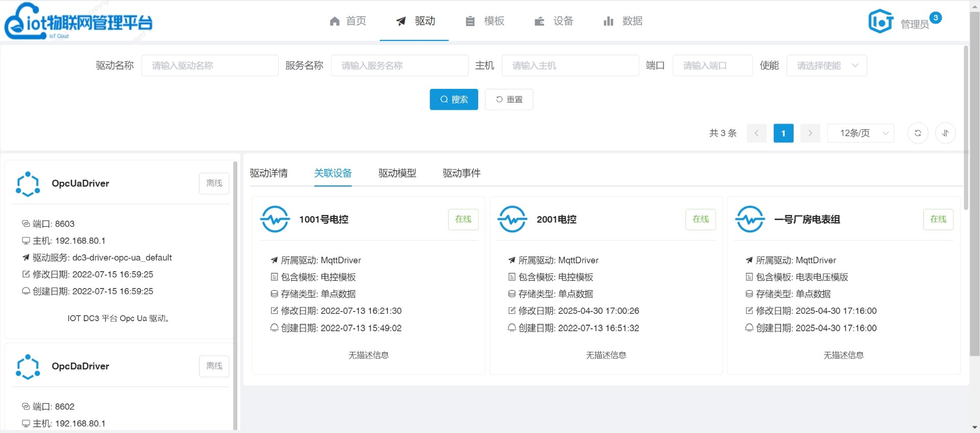This screenshot has height=433, width=980.
Task: Open the 12条/页 page size dropdown
Action: pyautogui.click(x=860, y=133)
